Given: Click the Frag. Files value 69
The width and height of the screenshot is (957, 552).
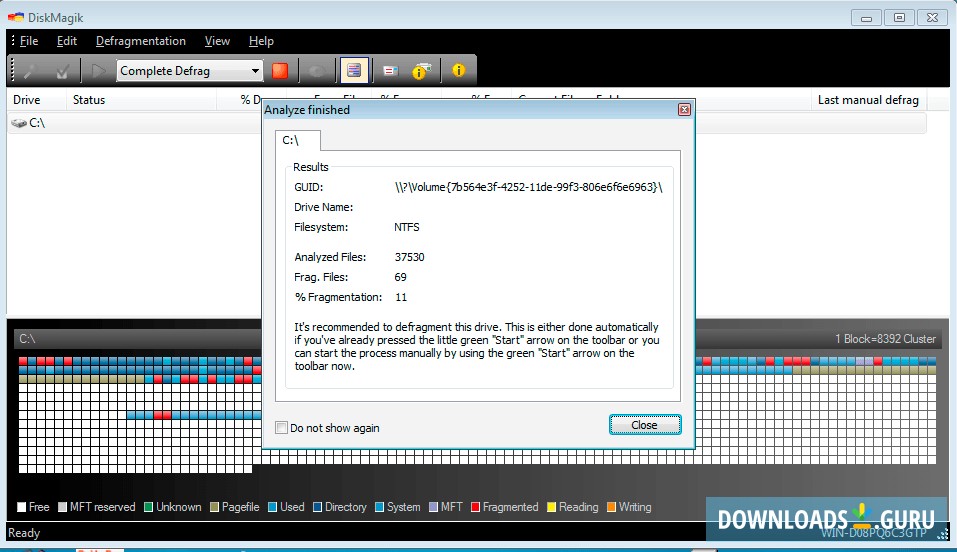Looking at the screenshot, I should pyautogui.click(x=400, y=277).
